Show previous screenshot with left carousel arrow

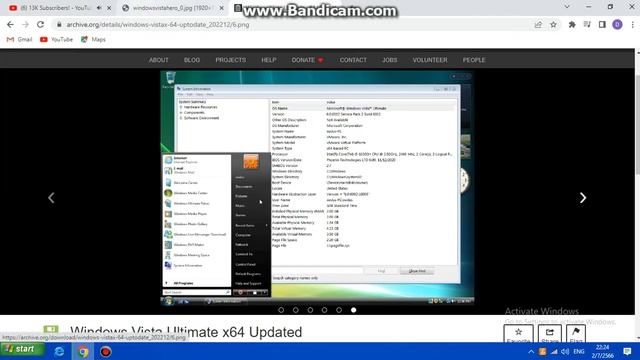51,198
